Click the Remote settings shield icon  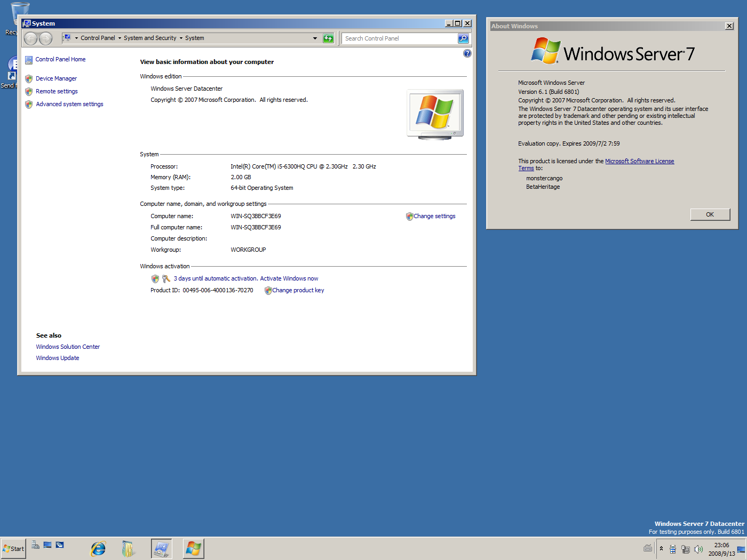pos(29,92)
